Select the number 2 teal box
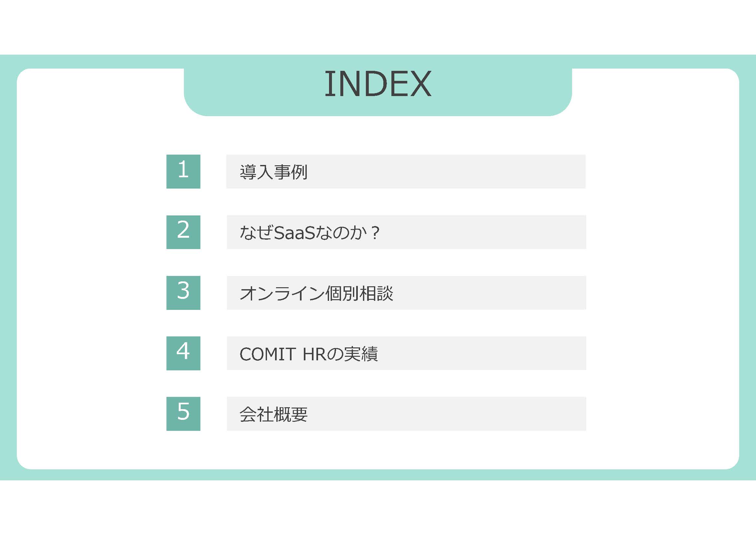The height and width of the screenshot is (535, 756). (183, 232)
